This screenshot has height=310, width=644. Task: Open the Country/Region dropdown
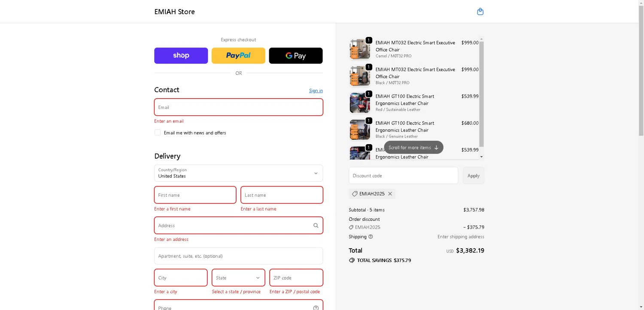tap(238, 173)
